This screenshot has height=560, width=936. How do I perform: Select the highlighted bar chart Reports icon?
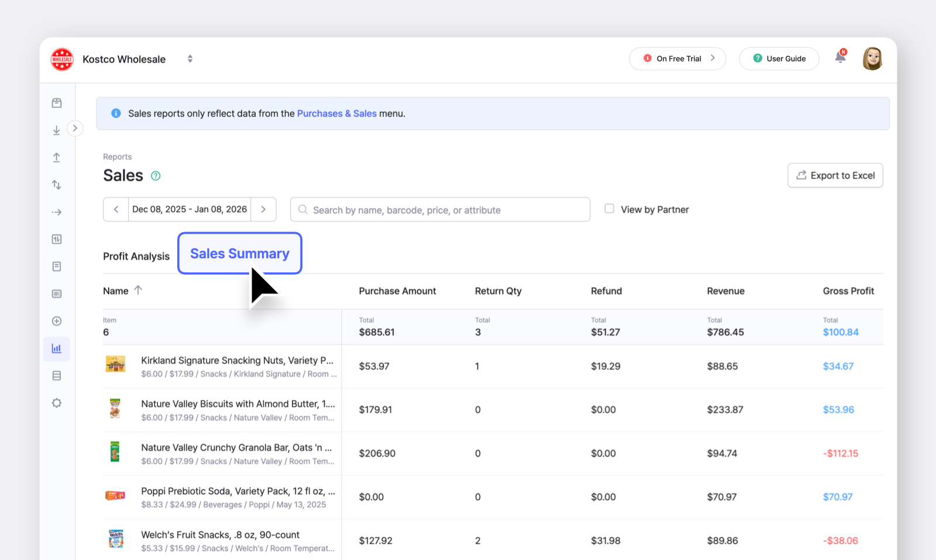pos(57,349)
